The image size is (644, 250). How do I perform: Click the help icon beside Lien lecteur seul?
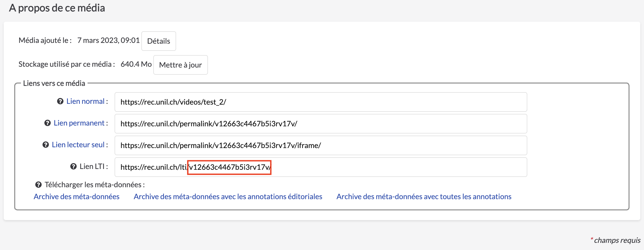[46, 145]
